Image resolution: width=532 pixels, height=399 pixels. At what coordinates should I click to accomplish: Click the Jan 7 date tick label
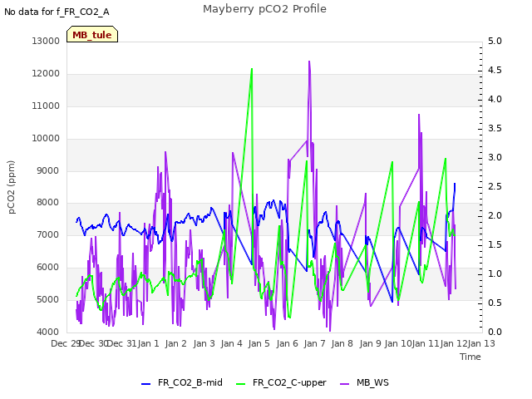pyautogui.click(x=315, y=344)
